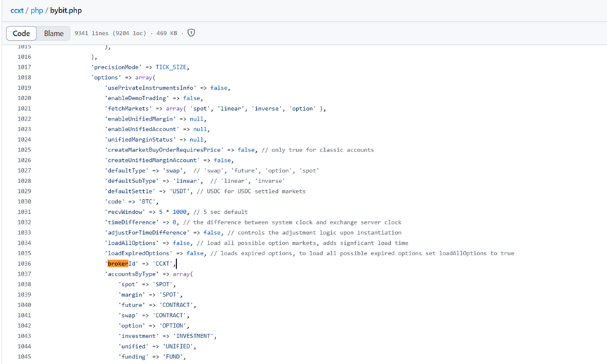Click line number 1017
Screen dimensions: 607x364
coord(24,67)
